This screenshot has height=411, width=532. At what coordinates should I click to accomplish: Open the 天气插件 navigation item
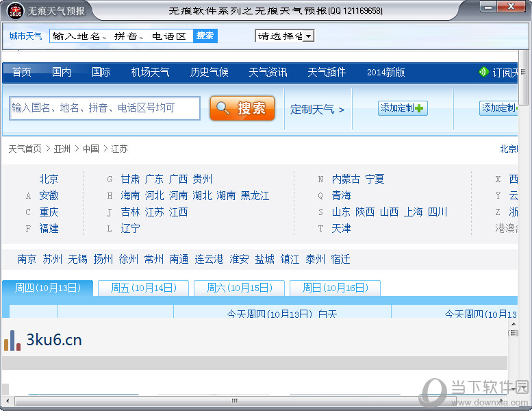click(x=327, y=72)
